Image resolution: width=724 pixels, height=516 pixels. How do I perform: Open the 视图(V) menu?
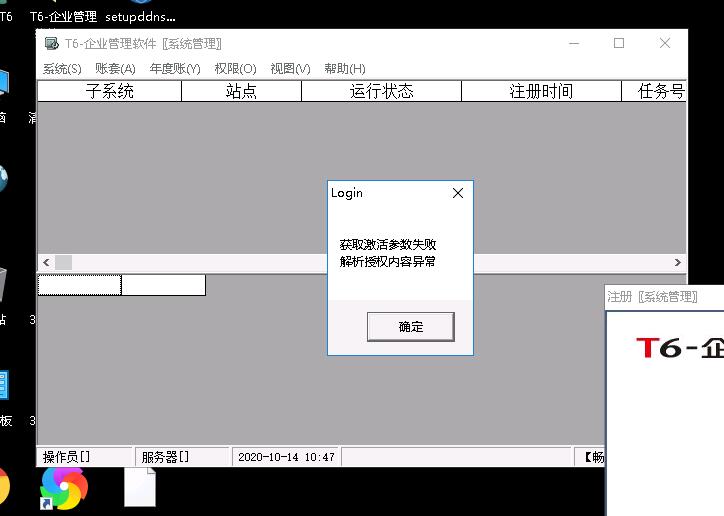pyautogui.click(x=290, y=69)
